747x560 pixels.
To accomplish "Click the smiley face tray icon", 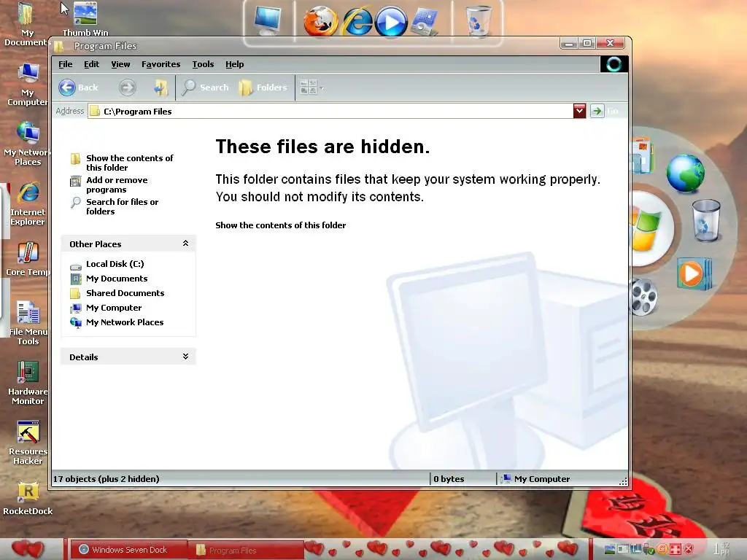I will [662, 550].
